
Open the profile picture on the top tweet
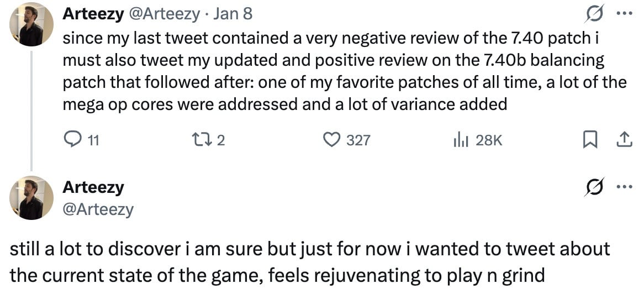click(x=31, y=24)
